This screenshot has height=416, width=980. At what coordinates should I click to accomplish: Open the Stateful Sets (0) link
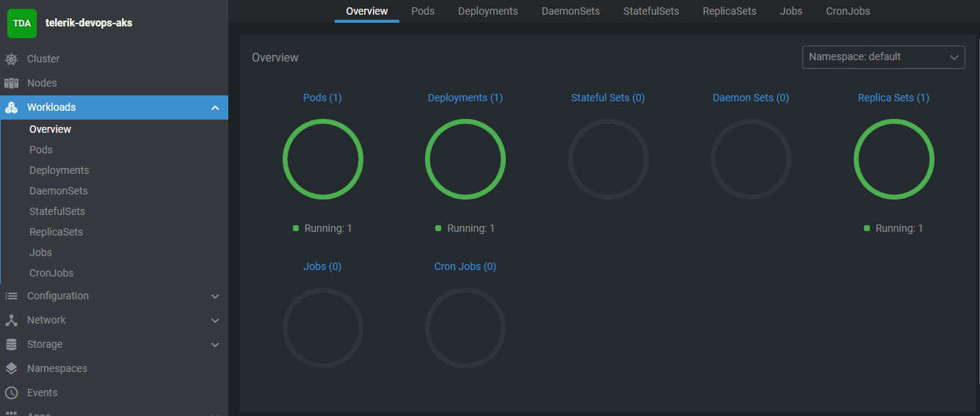tap(608, 98)
